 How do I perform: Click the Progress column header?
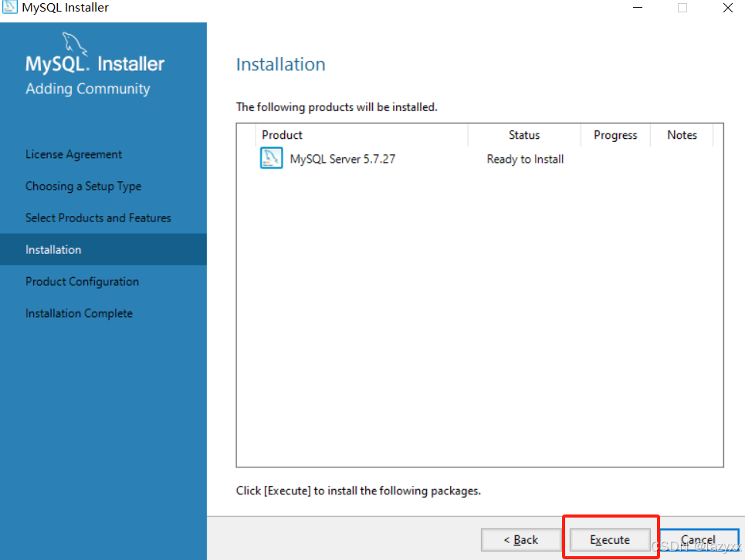click(x=615, y=135)
